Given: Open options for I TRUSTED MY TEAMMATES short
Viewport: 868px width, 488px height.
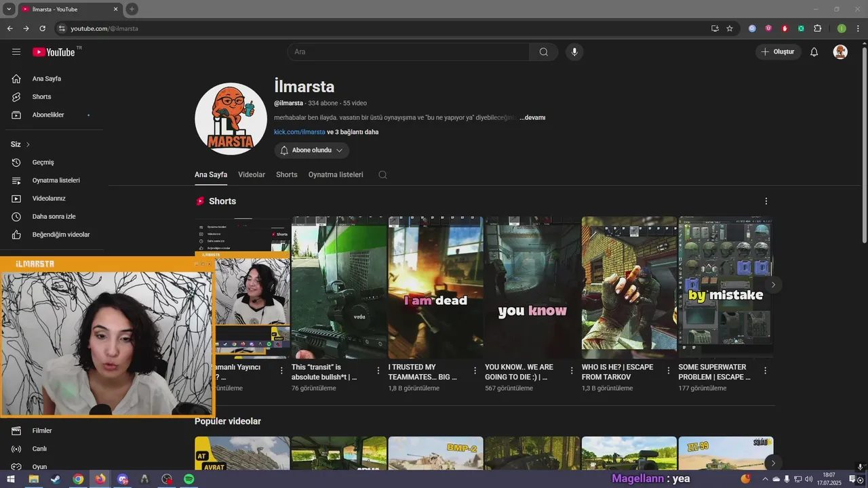Looking at the screenshot, I should coord(475,371).
